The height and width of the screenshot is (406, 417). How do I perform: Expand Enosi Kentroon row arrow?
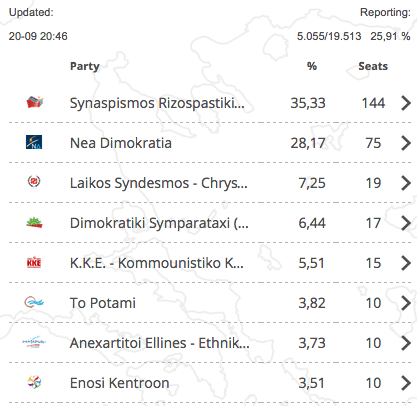[406, 383]
